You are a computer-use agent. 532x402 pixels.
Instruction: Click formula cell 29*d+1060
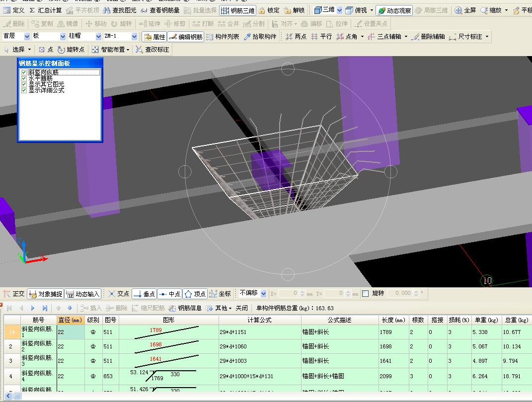click(260, 346)
